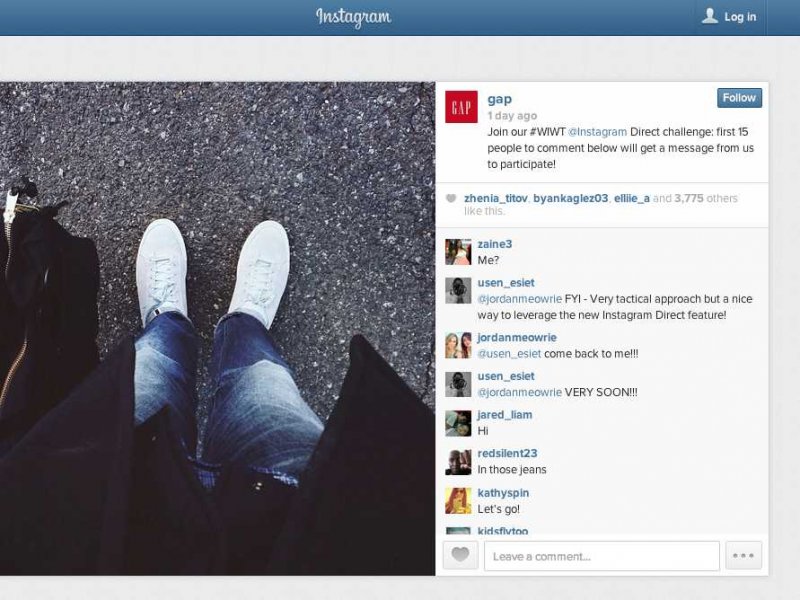800x600 pixels.
Task: Open jordanmeowrie commenter username
Action: [517, 337]
